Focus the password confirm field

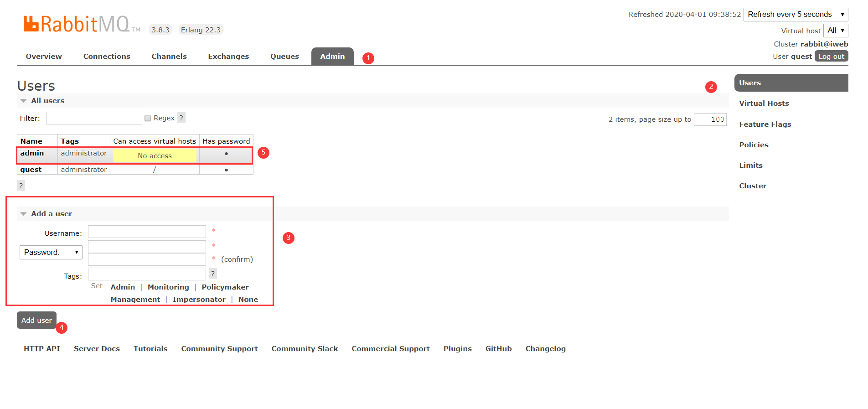(x=147, y=259)
